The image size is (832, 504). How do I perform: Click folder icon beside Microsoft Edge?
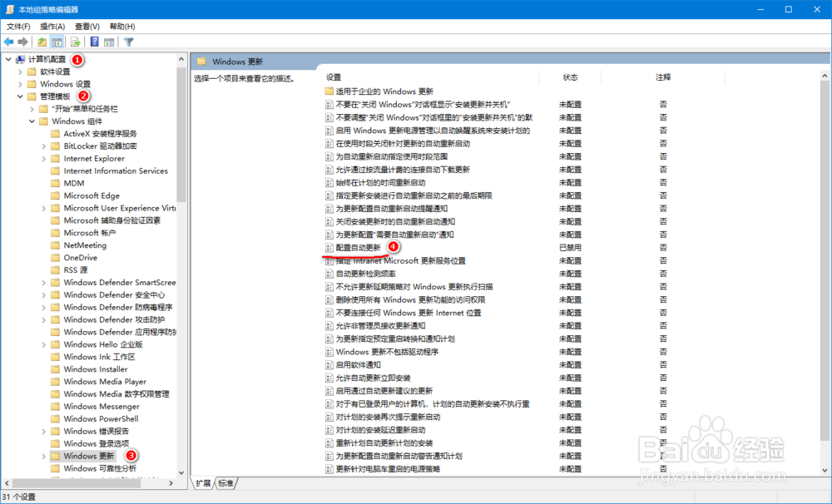point(55,195)
